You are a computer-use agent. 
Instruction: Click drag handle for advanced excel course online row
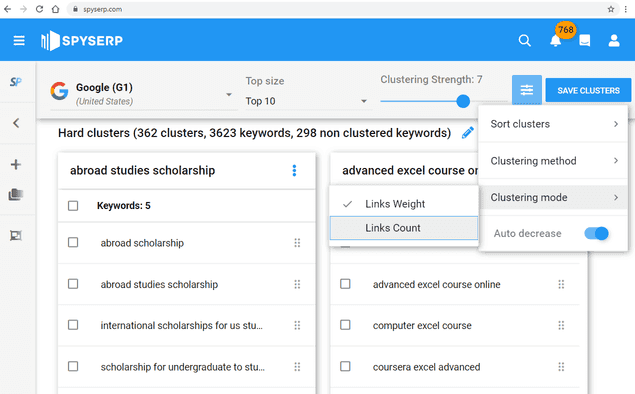(561, 284)
